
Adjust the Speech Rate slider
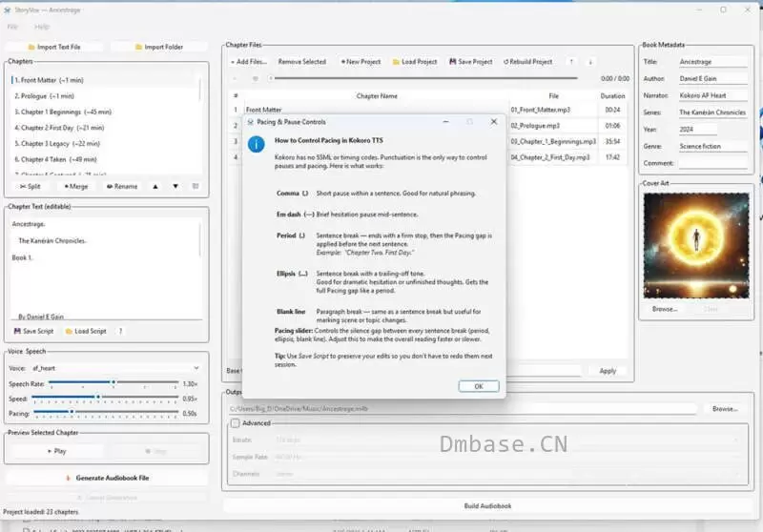[x=113, y=383]
